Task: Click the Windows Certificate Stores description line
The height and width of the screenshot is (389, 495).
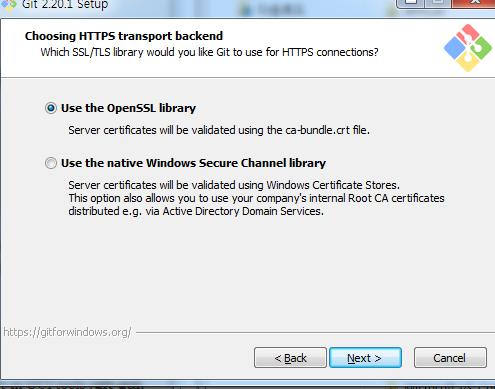Action: pyautogui.click(x=234, y=185)
